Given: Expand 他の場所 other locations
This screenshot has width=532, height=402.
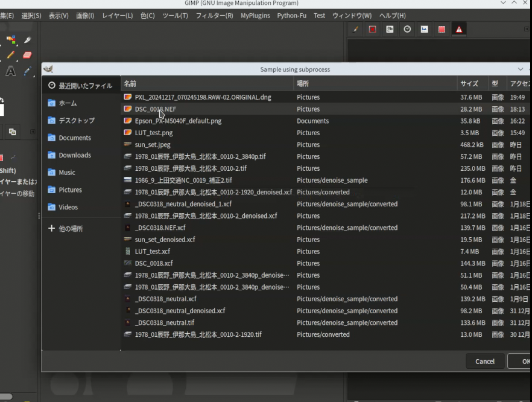Looking at the screenshot, I should coord(71,229).
